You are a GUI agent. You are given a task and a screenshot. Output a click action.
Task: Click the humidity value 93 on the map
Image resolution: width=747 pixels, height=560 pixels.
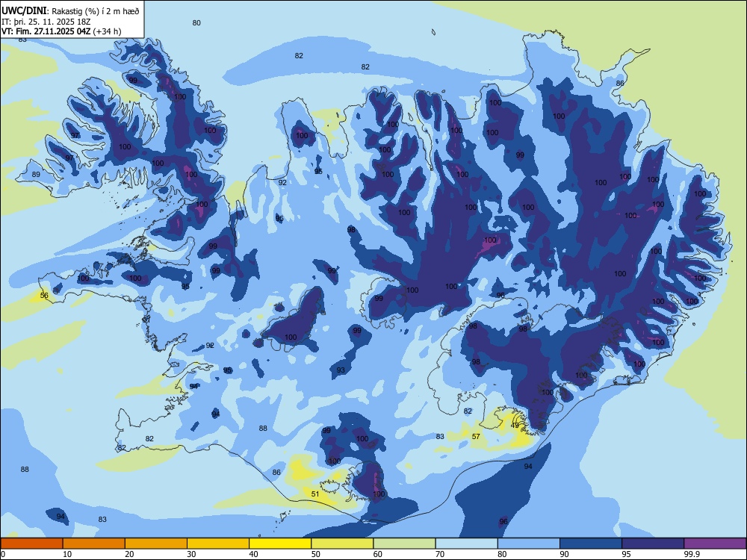[x=341, y=370]
